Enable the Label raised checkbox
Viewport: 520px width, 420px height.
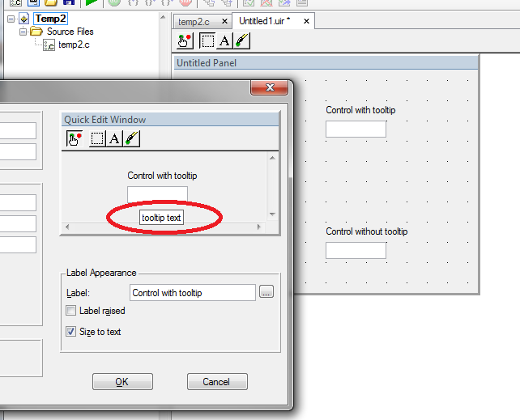point(70,311)
